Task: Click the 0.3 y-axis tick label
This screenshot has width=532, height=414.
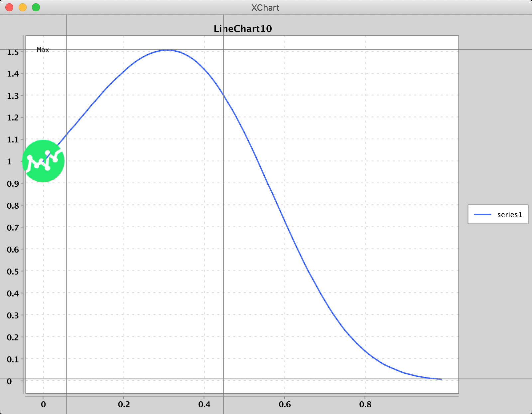Action: click(x=13, y=315)
